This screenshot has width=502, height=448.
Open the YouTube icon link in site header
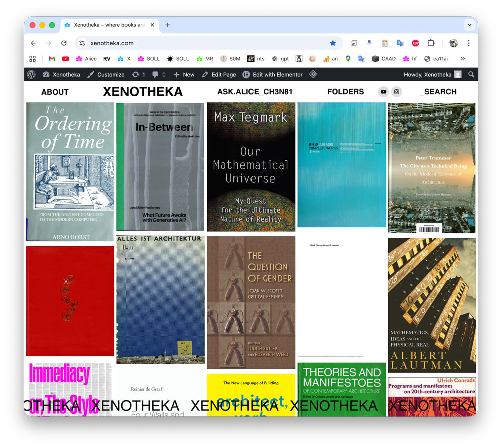click(384, 92)
